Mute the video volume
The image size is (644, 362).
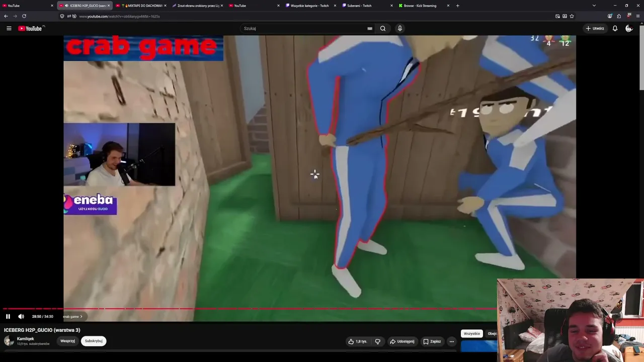click(21, 316)
